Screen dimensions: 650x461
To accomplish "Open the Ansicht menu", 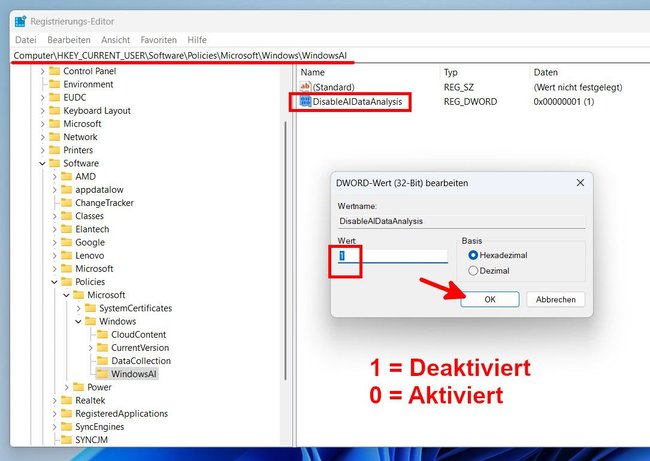I will (115, 40).
